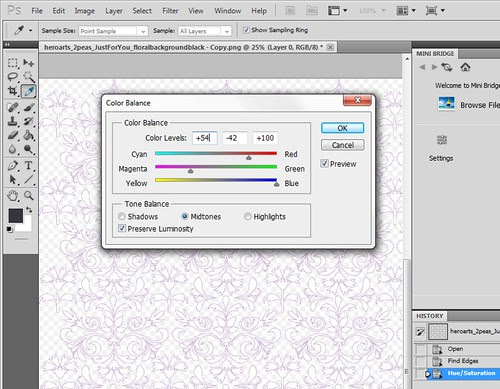Swap foreground and background colors

(29, 210)
